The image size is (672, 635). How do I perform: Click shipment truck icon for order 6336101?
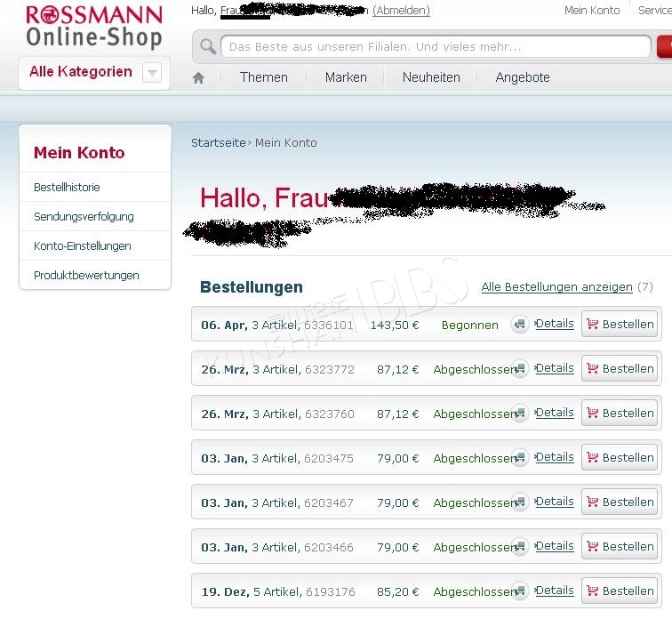(519, 325)
